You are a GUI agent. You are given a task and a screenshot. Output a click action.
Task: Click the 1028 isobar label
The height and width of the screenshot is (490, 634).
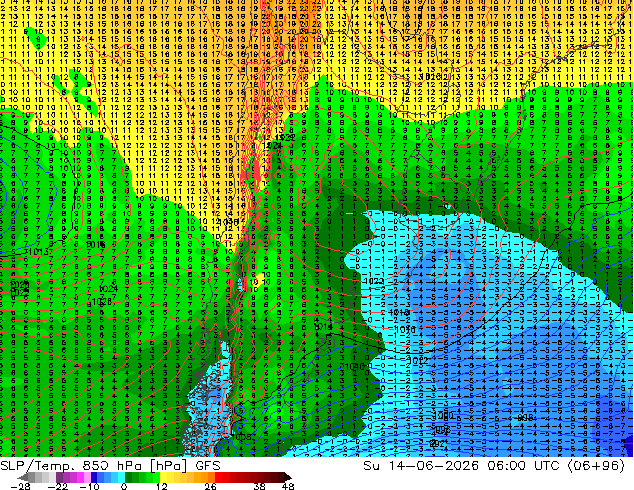[102, 302]
